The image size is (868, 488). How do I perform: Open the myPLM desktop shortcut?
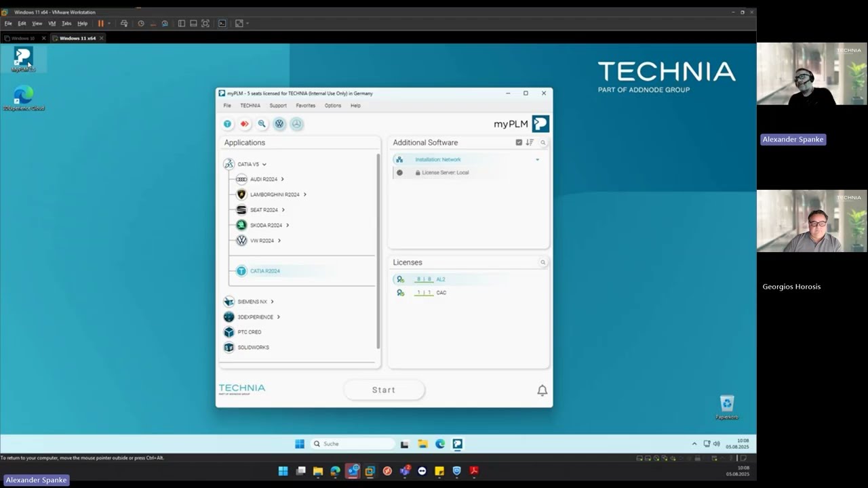pyautogui.click(x=23, y=60)
